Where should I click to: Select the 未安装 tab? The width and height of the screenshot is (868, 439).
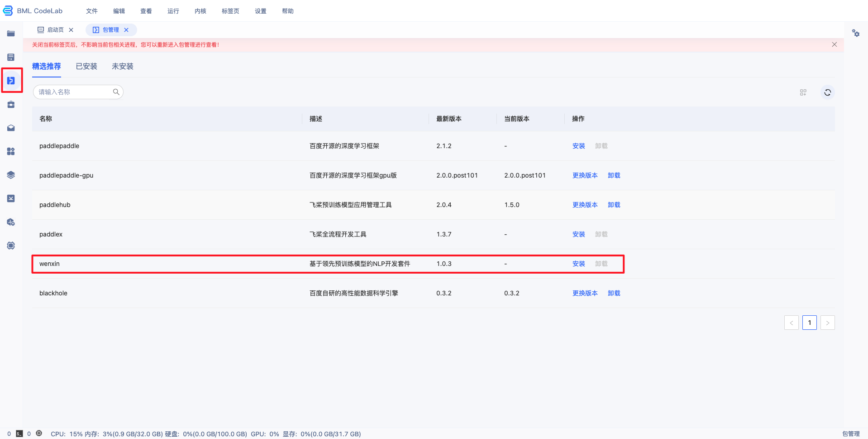pyautogui.click(x=123, y=67)
